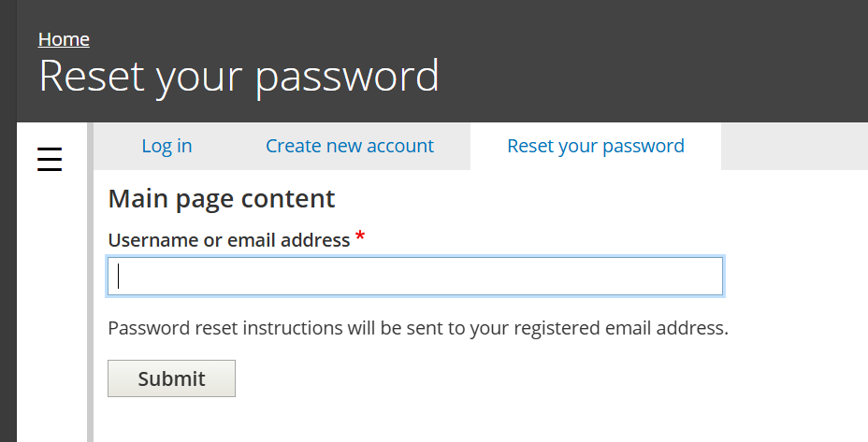
Task: Click the password reset instructions help text
Action: tap(417, 328)
